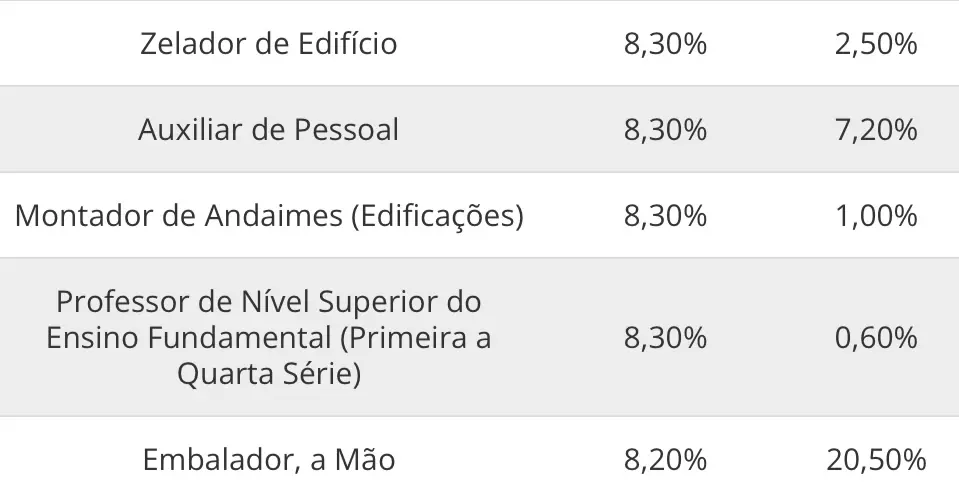Select the 7,20% value
The image size is (959, 496).
[x=876, y=130]
